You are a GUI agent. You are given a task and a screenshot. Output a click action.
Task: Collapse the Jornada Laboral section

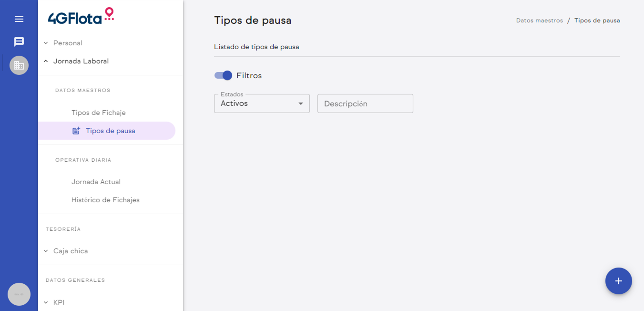(x=81, y=61)
